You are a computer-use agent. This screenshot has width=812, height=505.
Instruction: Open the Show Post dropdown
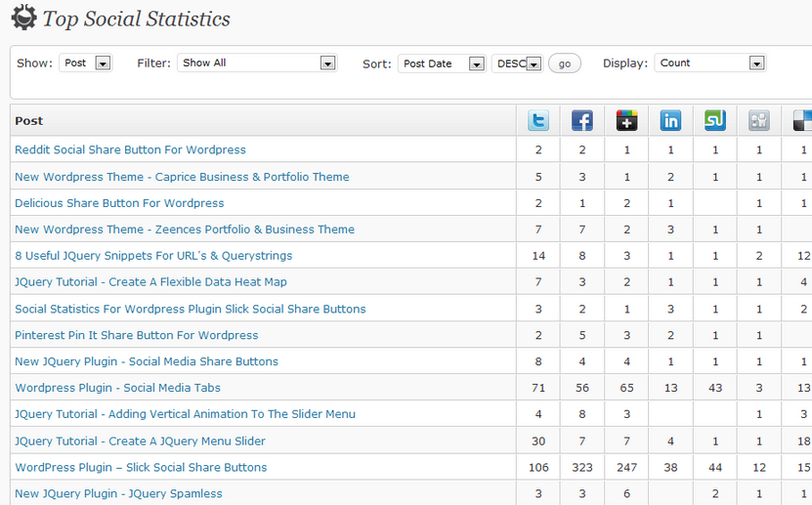[85, 63]
